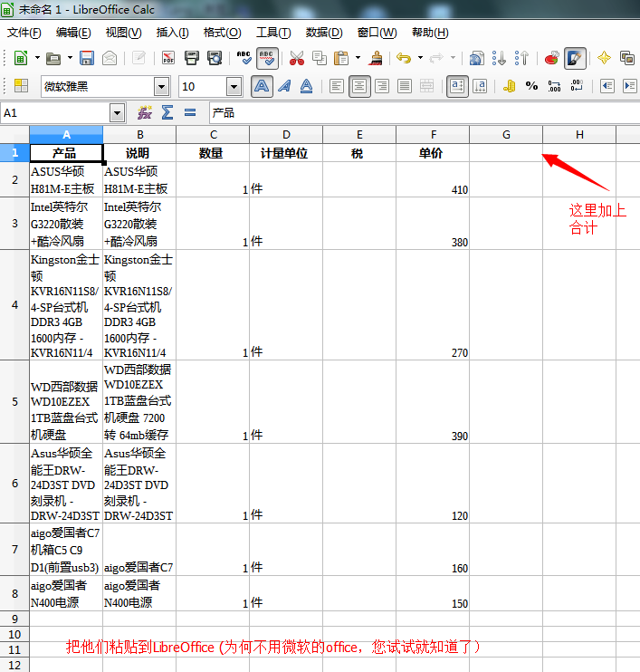
Task: Select cell G1 next to 单价
Action: pyautogui.click(x=505, y=153)
